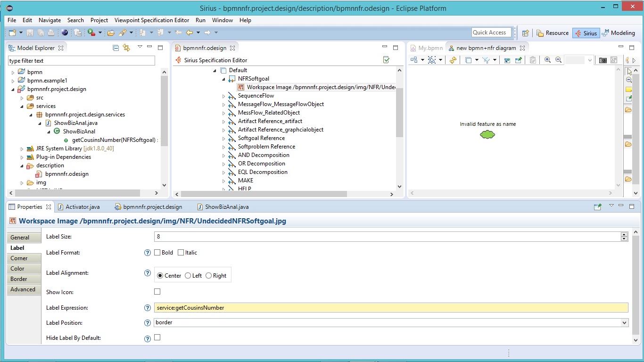The image size is (644, 362).
Task: Expand the SequenceFlow node in specification tree
Action: pos(224,96)
